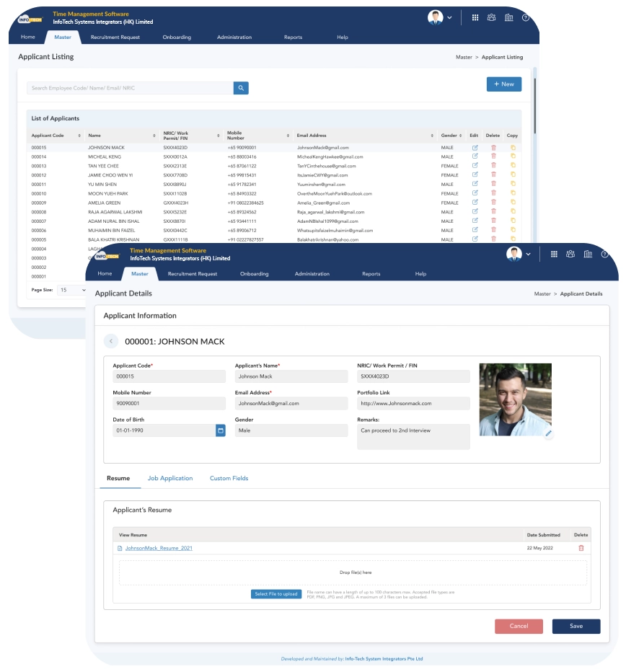626x672 pixels.
Task: Open the Custom Fields tab
Action: tap(229, 478)
